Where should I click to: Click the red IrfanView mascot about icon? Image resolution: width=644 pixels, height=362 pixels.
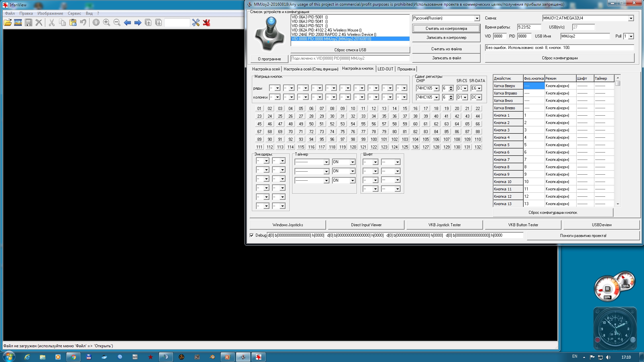207,22
